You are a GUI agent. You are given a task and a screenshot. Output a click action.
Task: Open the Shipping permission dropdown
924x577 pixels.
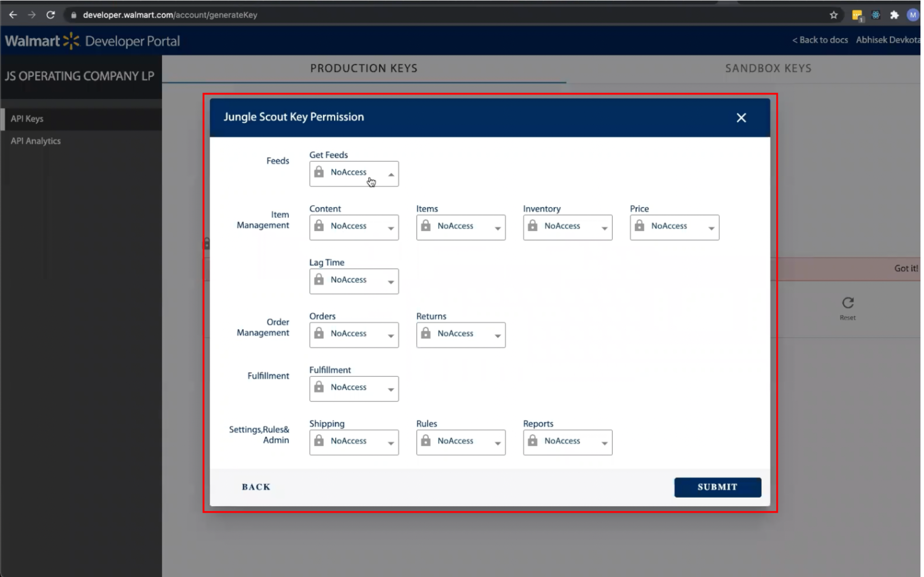pyautogui.click(x=354, y=443)
